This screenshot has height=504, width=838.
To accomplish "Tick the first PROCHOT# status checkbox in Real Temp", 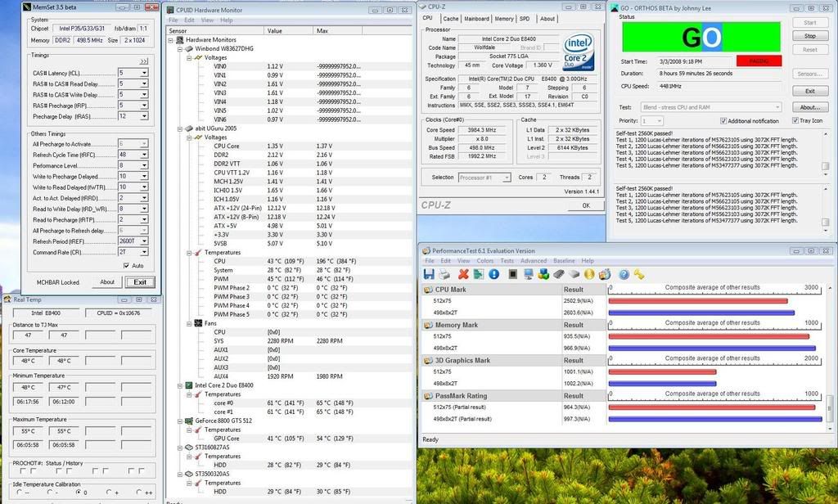I will [x=23, y=471].
